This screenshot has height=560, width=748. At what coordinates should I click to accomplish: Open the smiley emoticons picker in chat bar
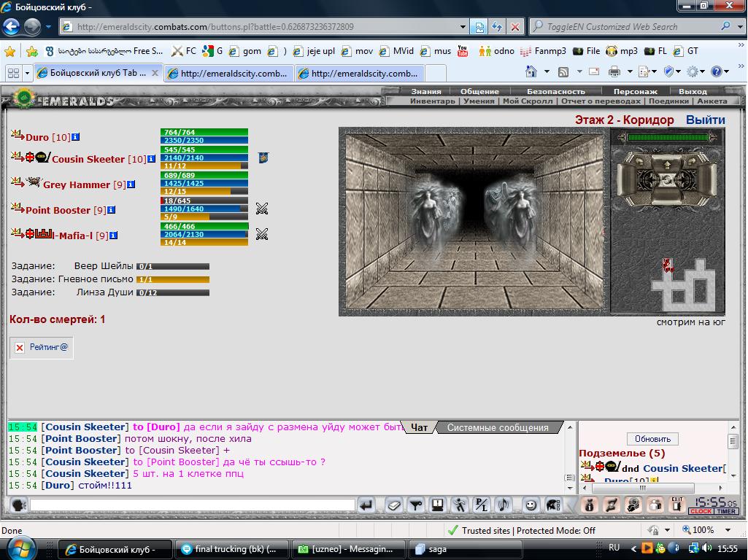point(531,505)
